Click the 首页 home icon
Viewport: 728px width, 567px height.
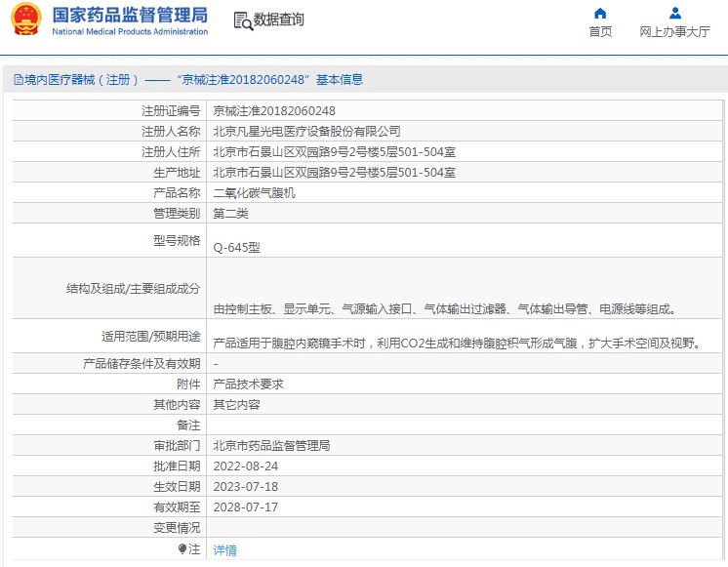600,13
